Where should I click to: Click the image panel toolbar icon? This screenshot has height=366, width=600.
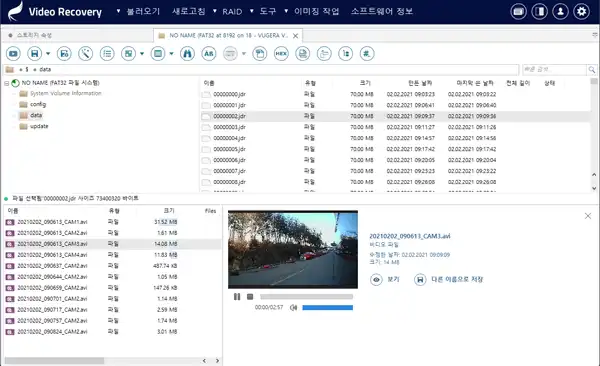click(x=129, y=54)
